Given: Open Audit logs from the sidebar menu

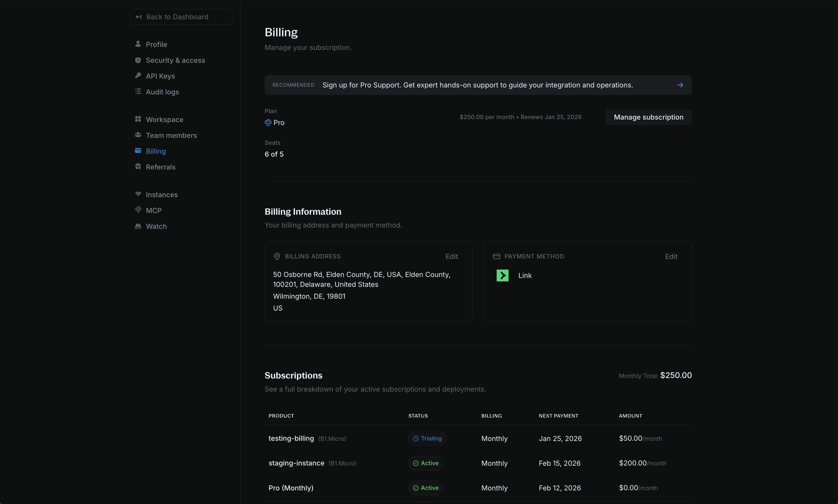Looking at the screenshot, I should coord(162,92).
